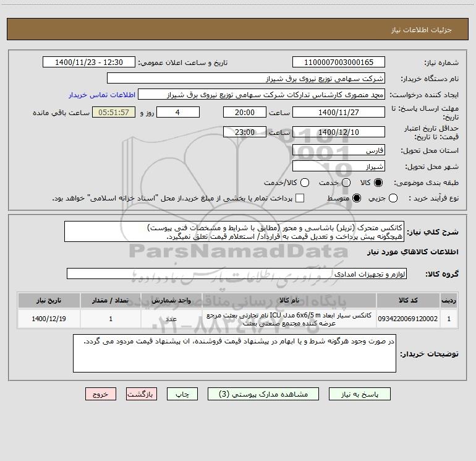Click the announcement date field 1400/11/23 - 12:30
Viewport: 476px width, 461px height.
coord(89,62)
